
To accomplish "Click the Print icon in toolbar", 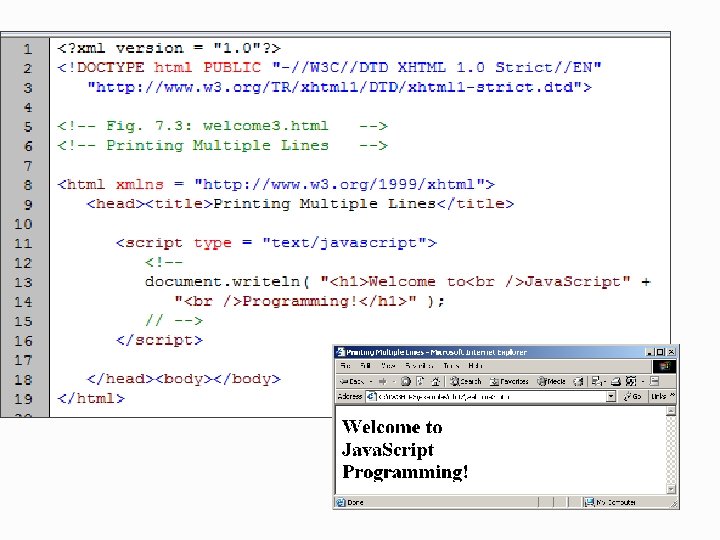I will pyautogui.click(x=615, y=382).
